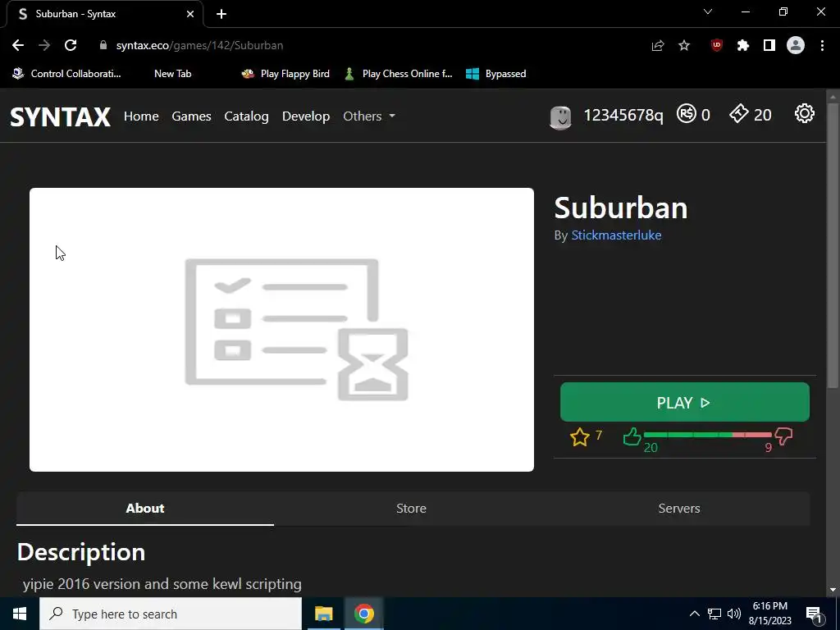Open File Explorer from taskbar
The width and height of the screenshot is (840, 630).
[x=323, y=614]
